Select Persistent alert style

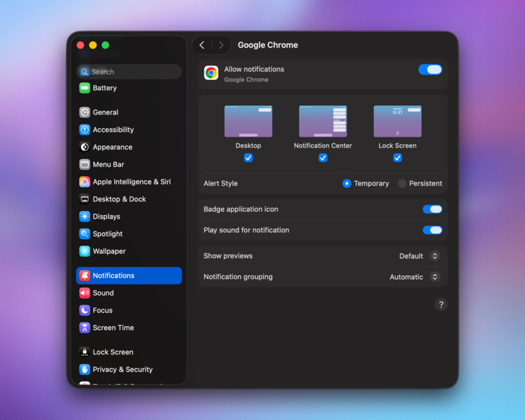pyautogui.click(x=402, y=184)
